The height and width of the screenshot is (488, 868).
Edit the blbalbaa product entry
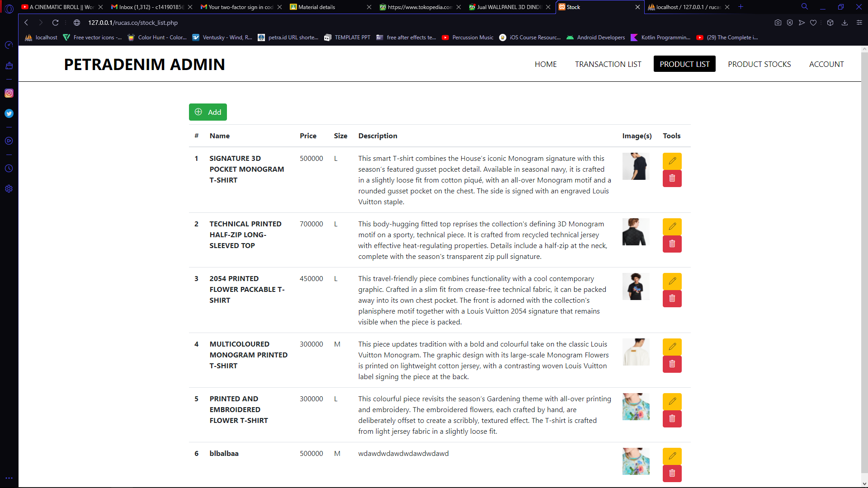coord(672,456)
